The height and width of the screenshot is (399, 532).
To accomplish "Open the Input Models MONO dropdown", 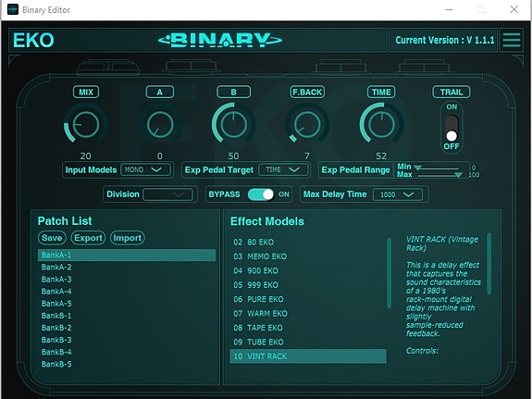I will (145, 169).
